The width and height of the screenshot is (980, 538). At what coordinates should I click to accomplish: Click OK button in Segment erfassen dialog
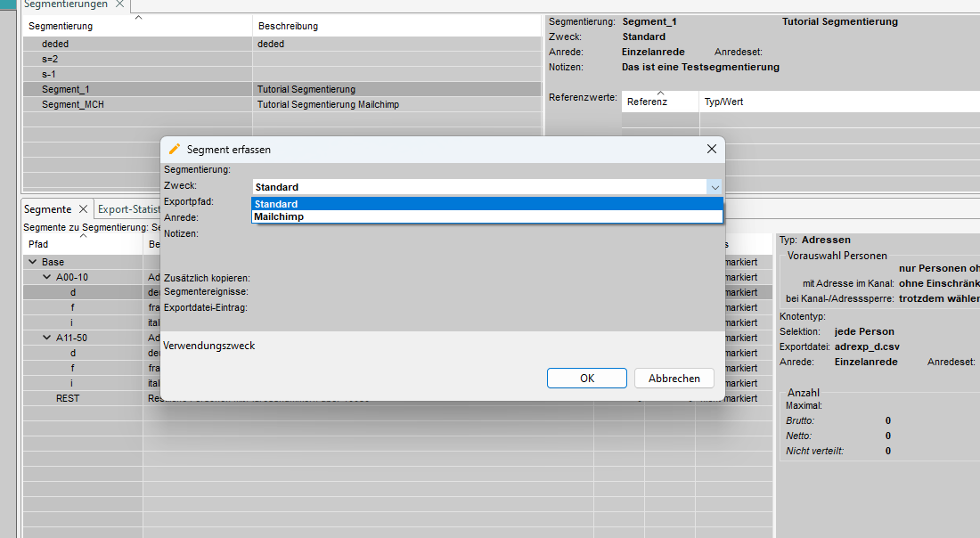[x=586, y=379]
